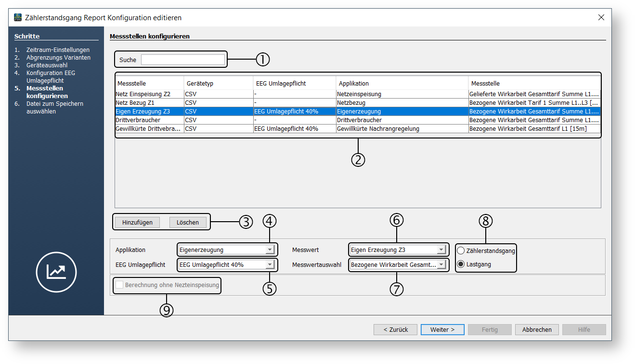This screenshot has height=364, width=635.
Task: Go back with the Zurück button
Action: (x=395, y=329)
